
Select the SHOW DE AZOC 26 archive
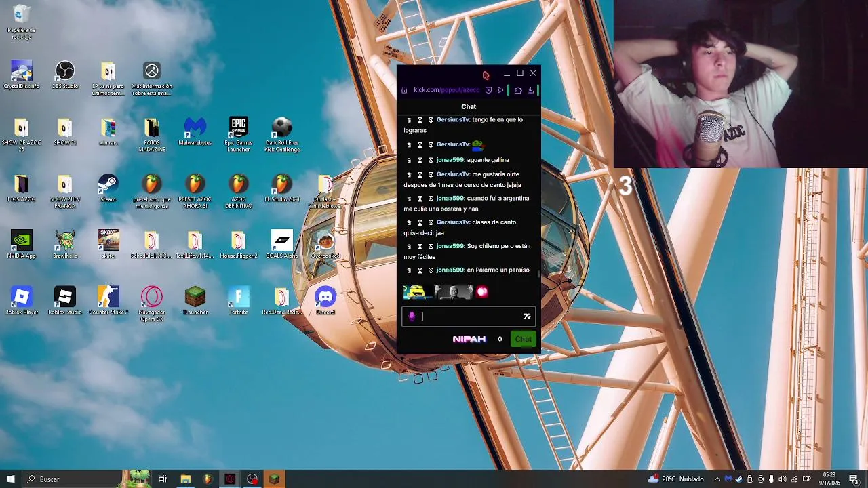coord(22,134)
